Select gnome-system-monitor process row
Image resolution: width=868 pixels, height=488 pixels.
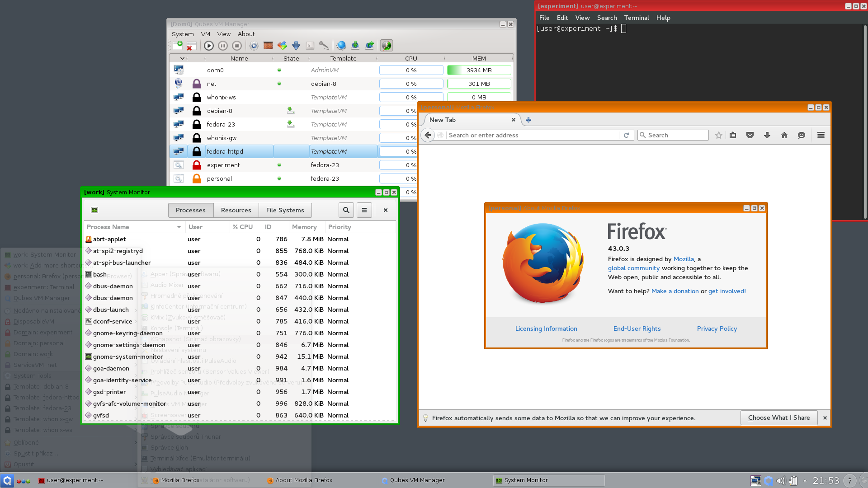tap(240, 357)
